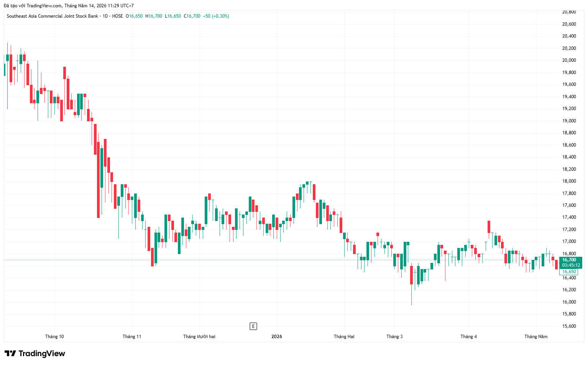Click the closing value C16,700 in header
Screen dimensions: 588x365
coord(192,16)
